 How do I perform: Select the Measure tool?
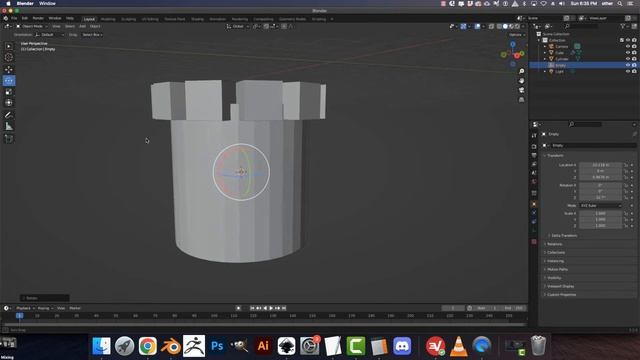pyautogui.click(x=9, y=127)
